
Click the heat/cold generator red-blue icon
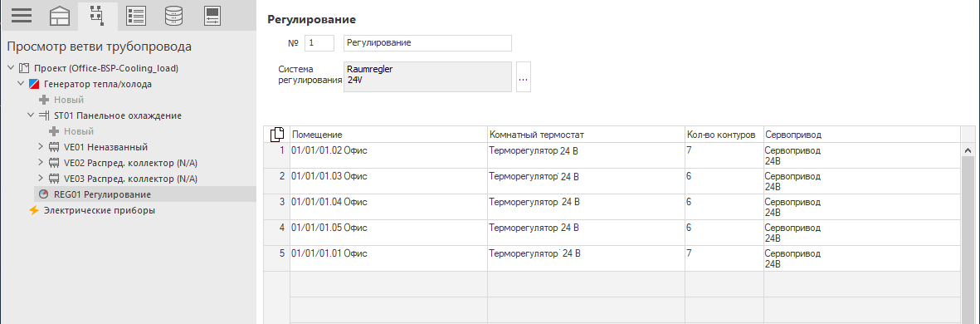[34, 84]
